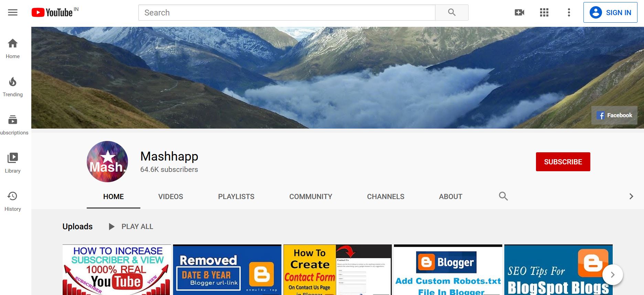The width and height of the screenshot is (644, 295).
Task: Open the create video camera icon
Action: [x=519, y=13]
